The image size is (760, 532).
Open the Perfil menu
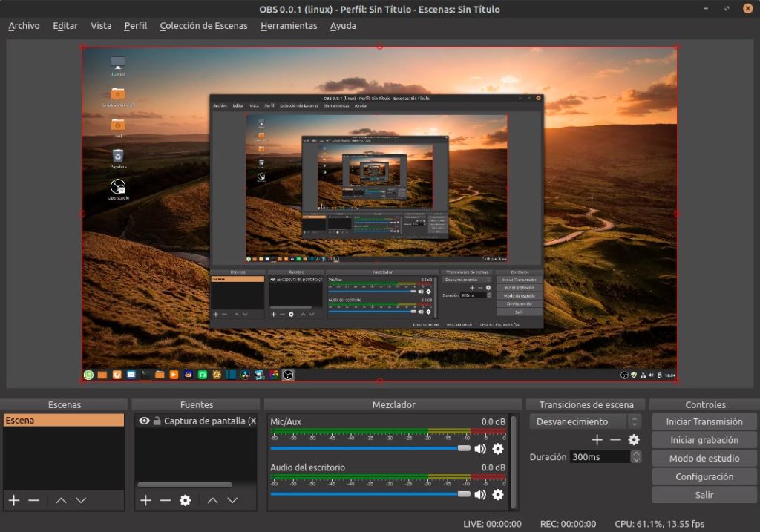[x=135, y=26]
